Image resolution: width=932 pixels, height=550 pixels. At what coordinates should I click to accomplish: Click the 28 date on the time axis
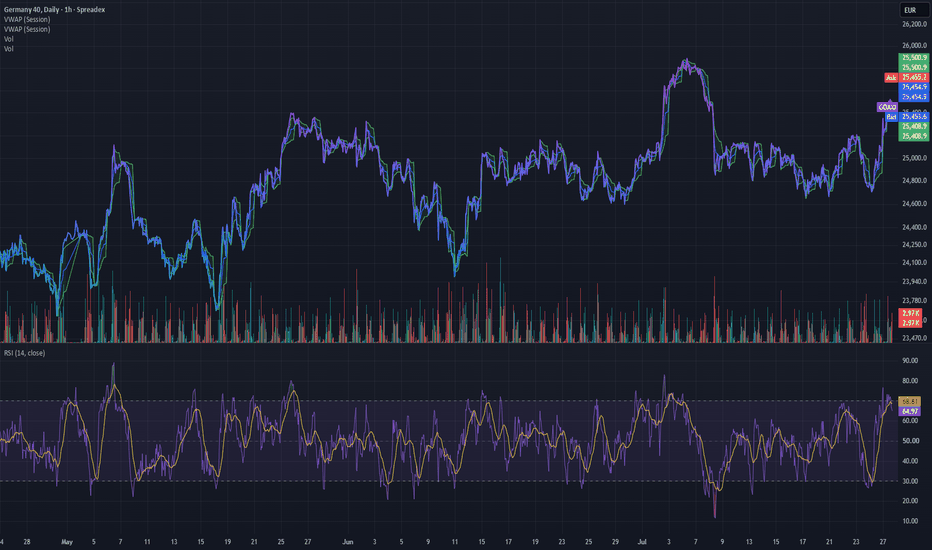point(27,542)
